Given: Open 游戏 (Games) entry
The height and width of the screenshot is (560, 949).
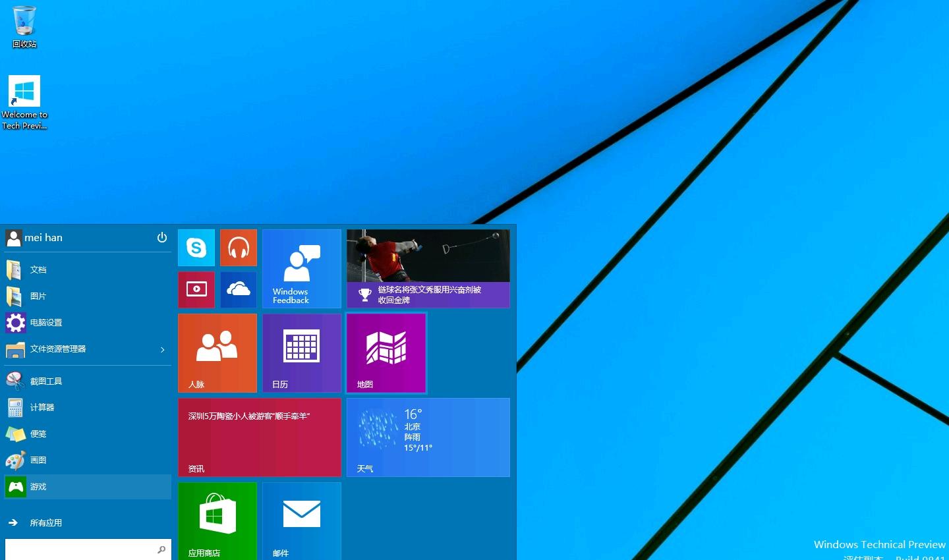Looking at the screenshot, I should coord(88,486).
